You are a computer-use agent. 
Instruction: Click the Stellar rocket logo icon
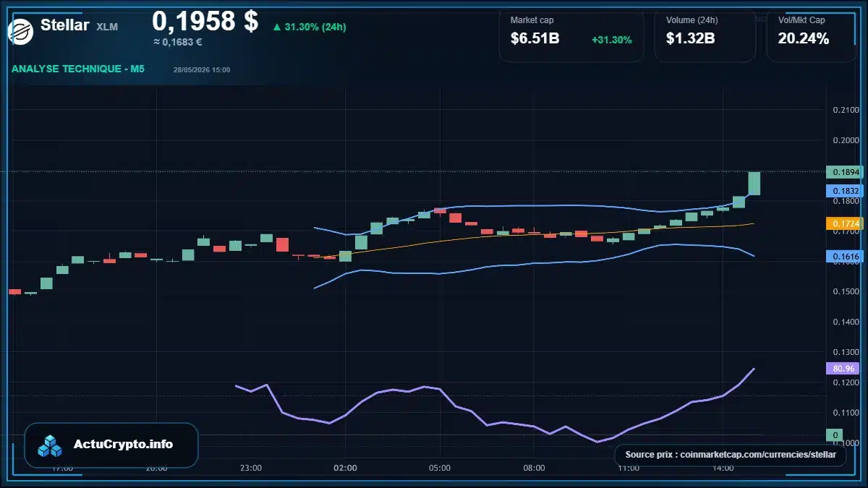[x=20, y=30]
